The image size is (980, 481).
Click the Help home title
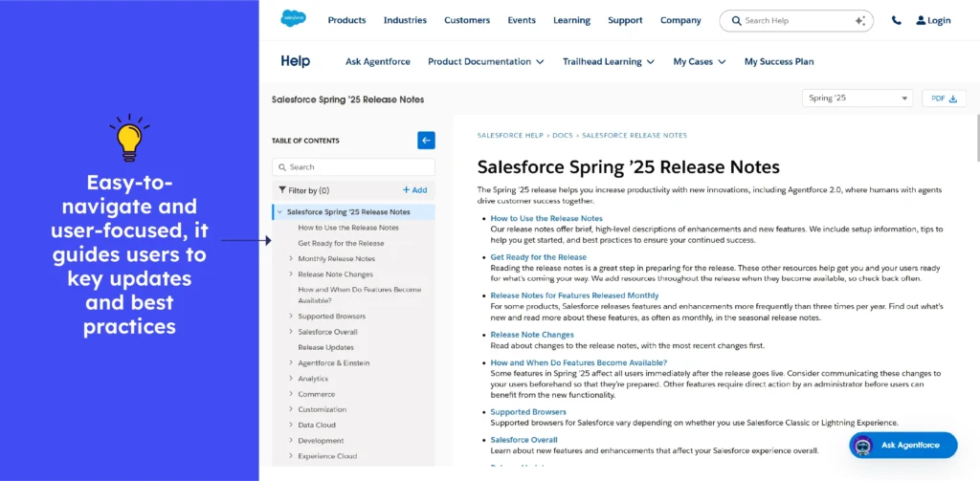(295, 61)
